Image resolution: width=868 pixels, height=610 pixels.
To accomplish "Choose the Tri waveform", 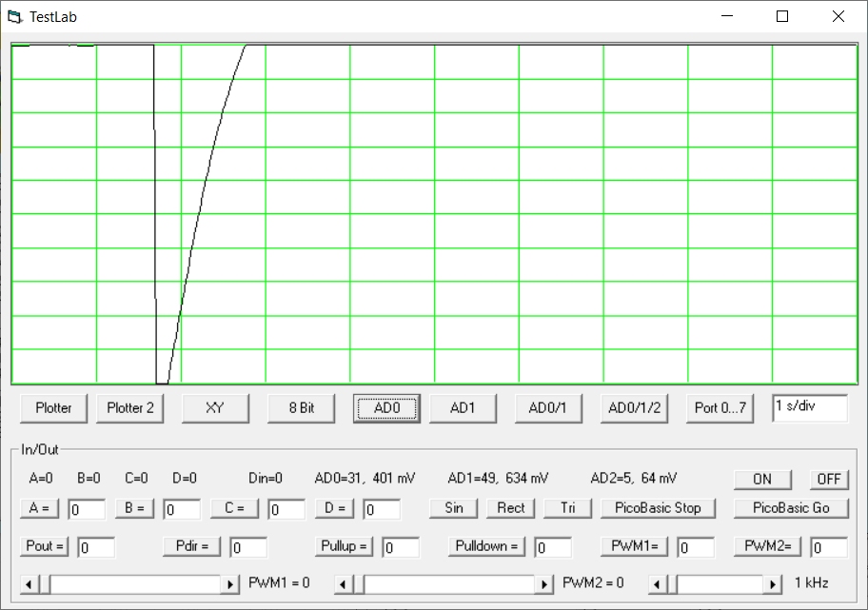I will [x=568, y=508].
